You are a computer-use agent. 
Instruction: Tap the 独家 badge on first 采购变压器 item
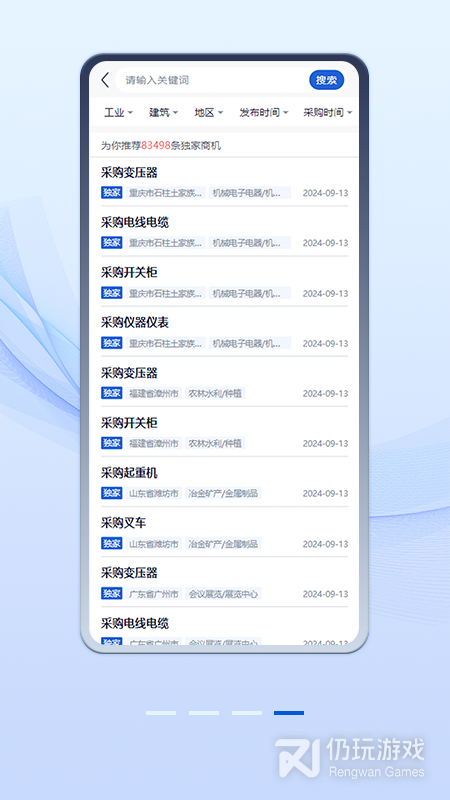[x=112, y=193]
